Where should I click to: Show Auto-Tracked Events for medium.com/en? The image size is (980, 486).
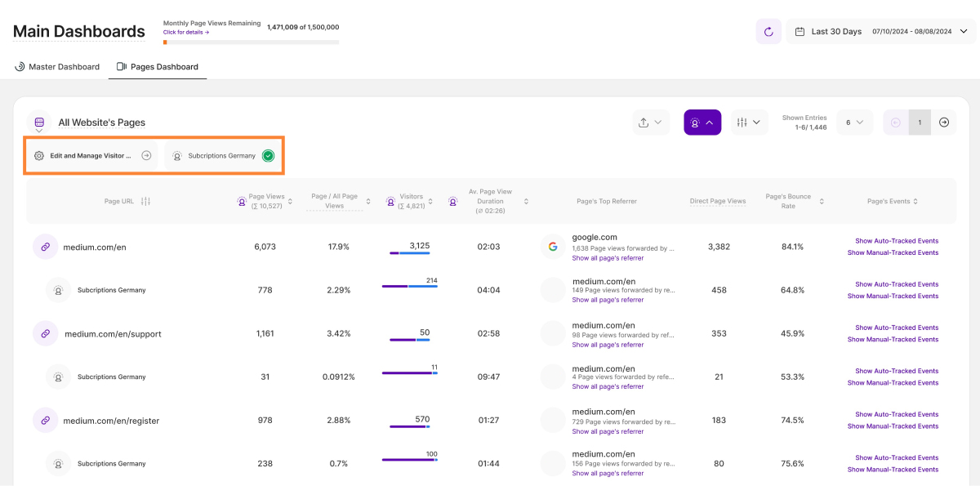pos(896,241)
